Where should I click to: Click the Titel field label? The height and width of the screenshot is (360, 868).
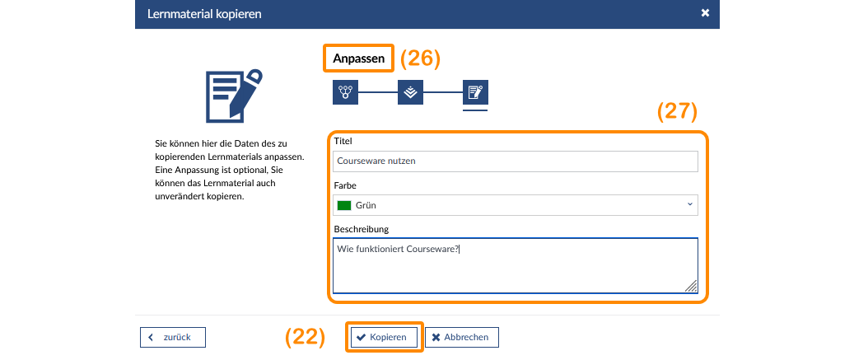(x=343, y=142)
